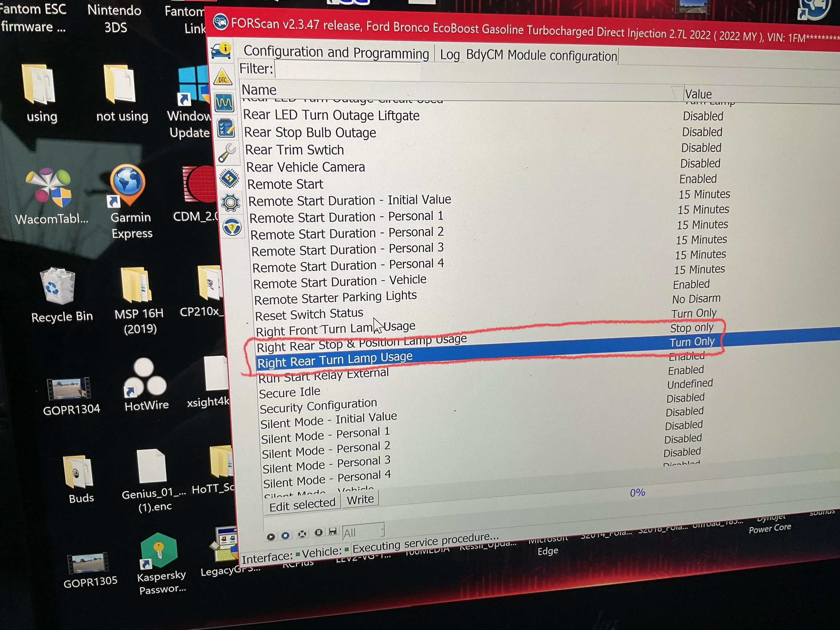Open the steering wheel help section
Image resolution: width=840 pixels, height=630 pixels.
[x=232, y=227]
